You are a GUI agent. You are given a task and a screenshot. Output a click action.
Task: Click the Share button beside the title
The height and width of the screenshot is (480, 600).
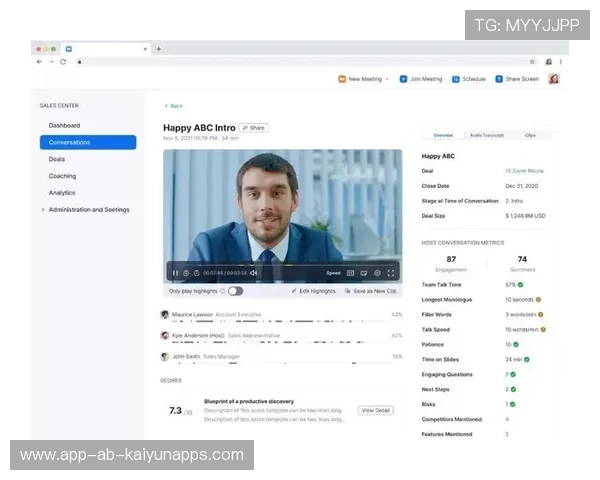(253, 128)
